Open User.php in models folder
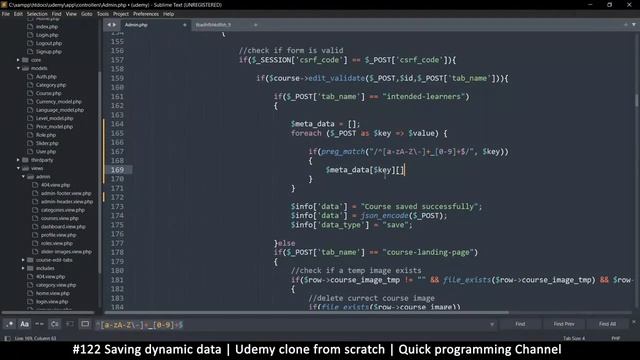The width and height of the screenshot is (640, 360). 46,151
